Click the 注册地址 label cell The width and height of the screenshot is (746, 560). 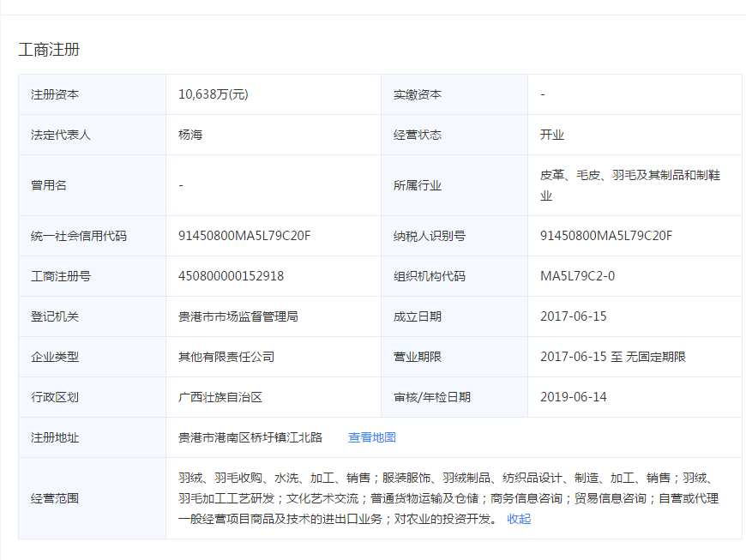tap(93, 437)
